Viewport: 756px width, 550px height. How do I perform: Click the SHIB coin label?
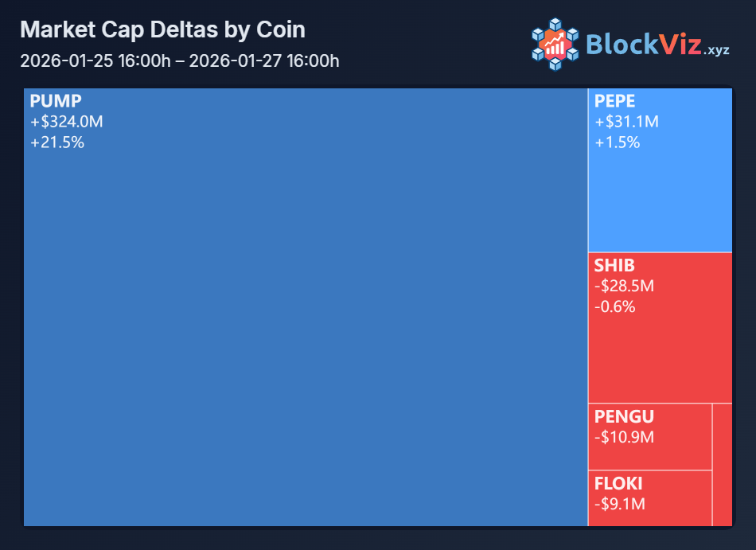tap(614, 265)
